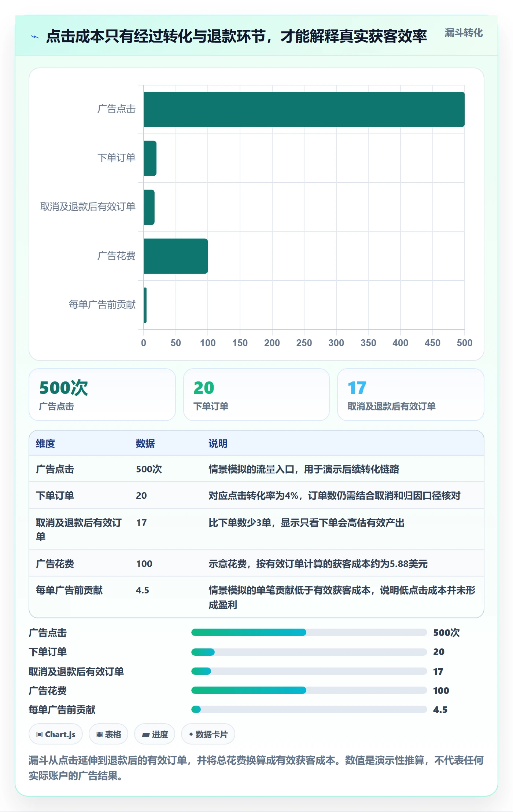513x812 pixels.
Task: Click the 250 tick on the chart axis
Action: pos(304,343)
